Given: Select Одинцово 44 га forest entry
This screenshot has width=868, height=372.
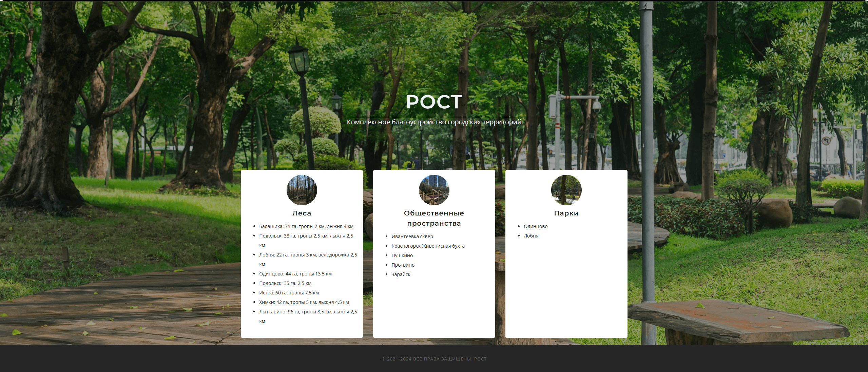Looking at the screenshot, I should click(x=295, y=274).
